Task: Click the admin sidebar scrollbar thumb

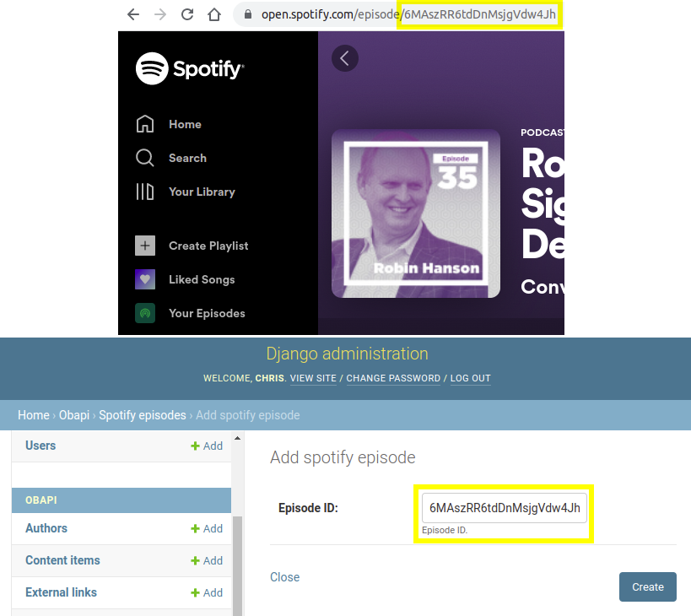Action: pyautogui.click(x=238, y=565)
